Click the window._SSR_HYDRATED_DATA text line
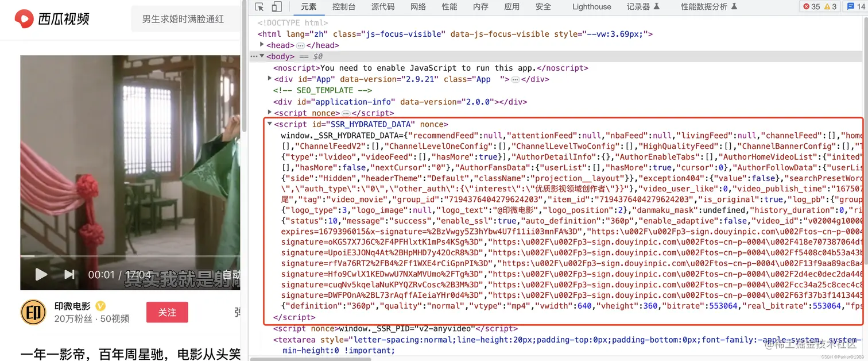 pyautogui.click(x=572, y=136)
